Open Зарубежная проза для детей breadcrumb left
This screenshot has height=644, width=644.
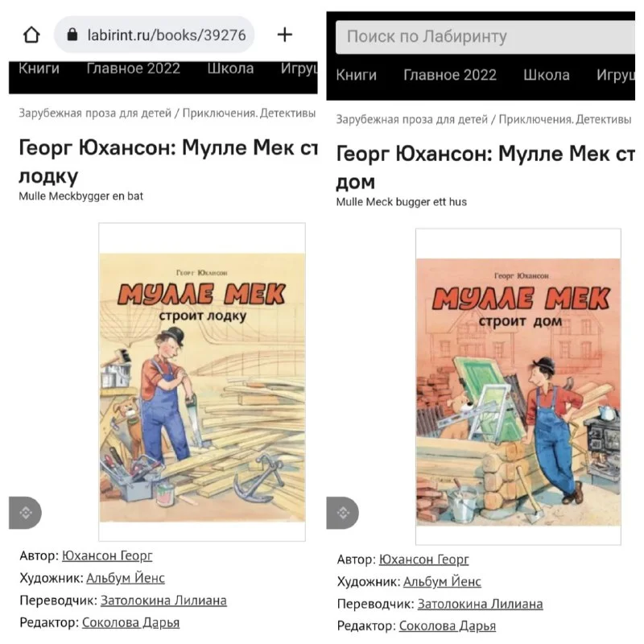click(x=95, y=113)
